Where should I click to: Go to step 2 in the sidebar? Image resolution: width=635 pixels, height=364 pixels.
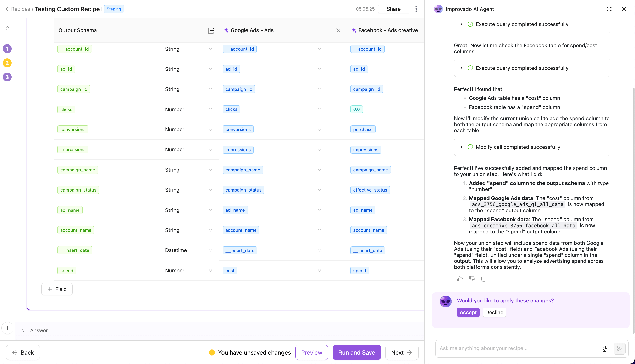pyautogui.click(x=7, y=63)
